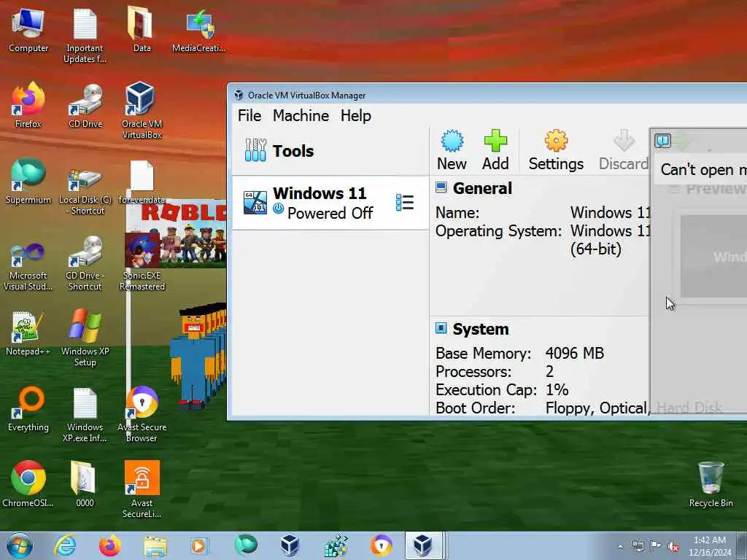
Task: Select Avast Secure Browser shortcut
Action: point(142,414)
